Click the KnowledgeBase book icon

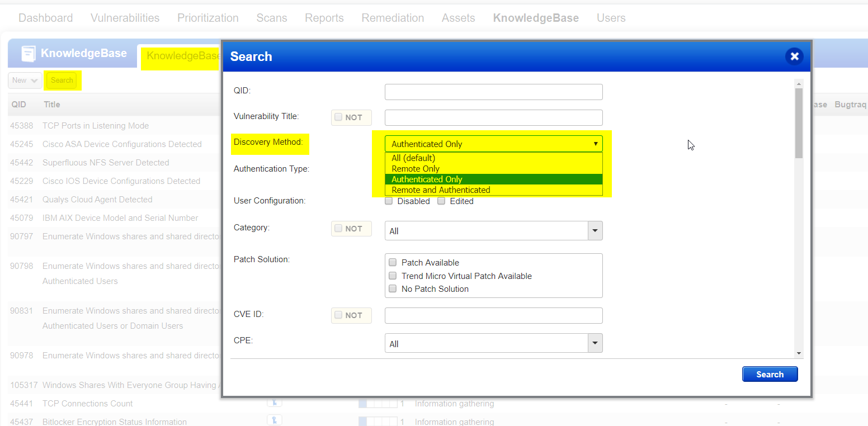pyautogui.click(x=28, y=53)
